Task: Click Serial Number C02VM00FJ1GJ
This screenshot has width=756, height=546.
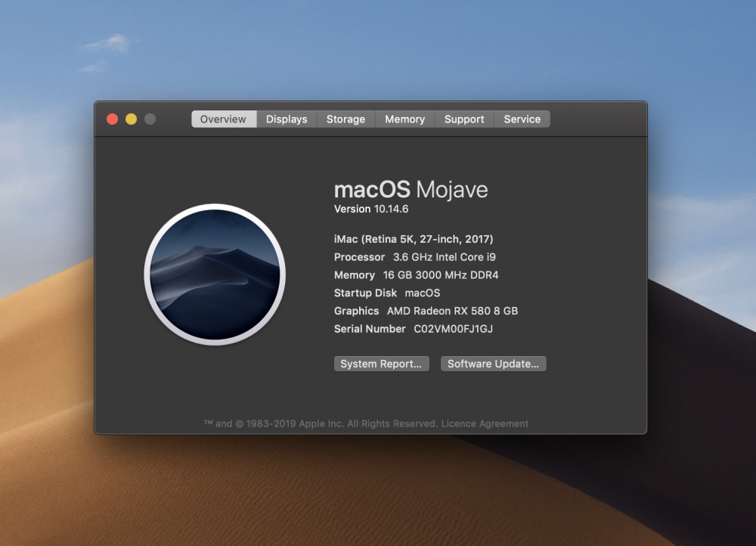Action: pyautogui.click(x=414, y=329)
